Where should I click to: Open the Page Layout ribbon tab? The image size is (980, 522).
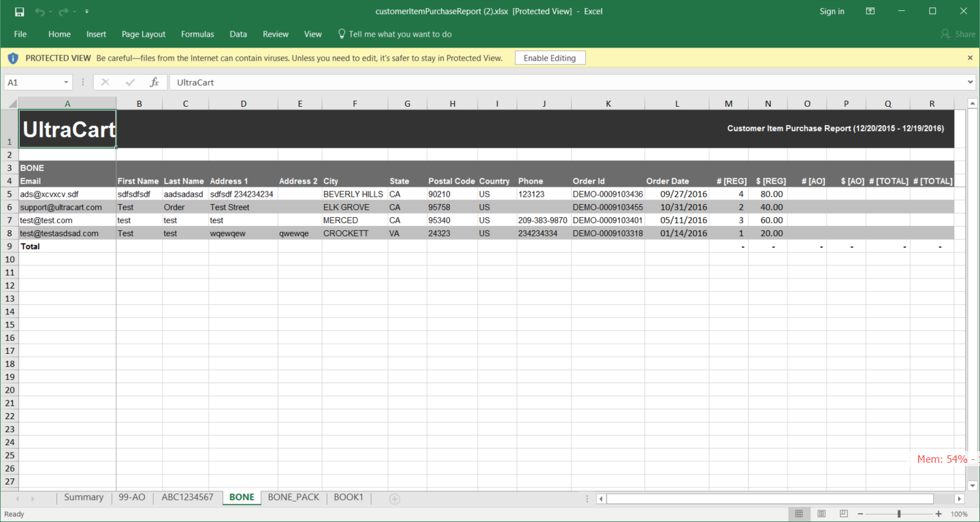coord(144,34)
